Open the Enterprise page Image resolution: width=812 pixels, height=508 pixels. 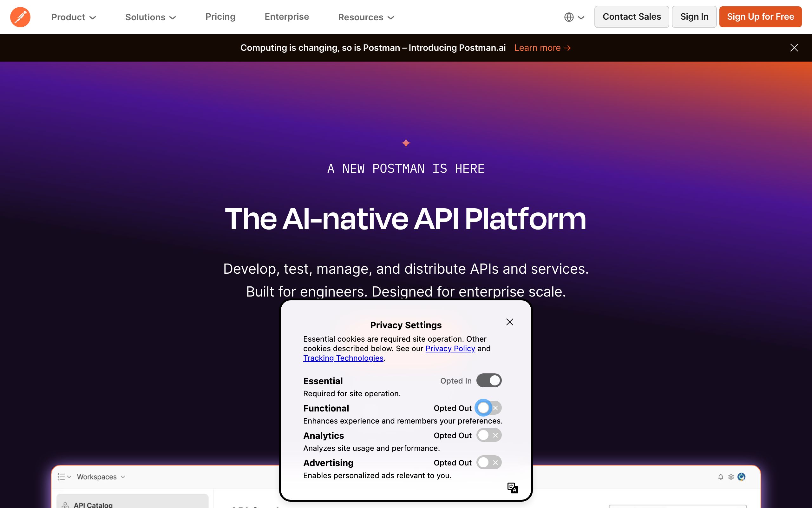coord(286,17)
